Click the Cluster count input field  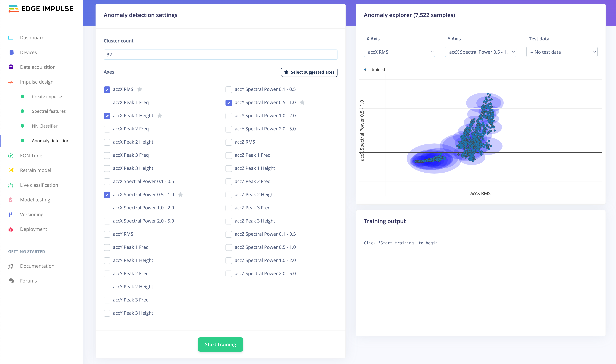pyautogui.click(x=220, y=55)
